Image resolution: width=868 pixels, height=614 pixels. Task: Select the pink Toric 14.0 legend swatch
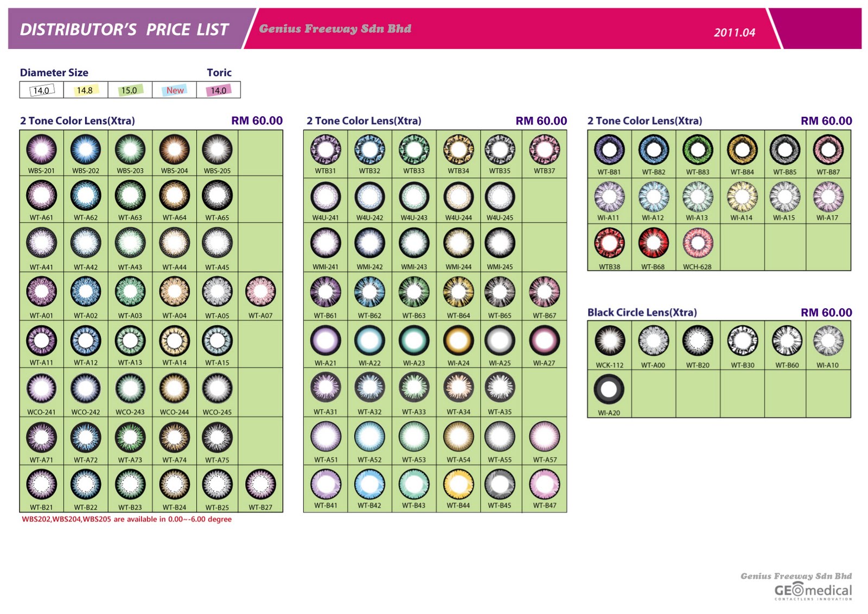219,90
